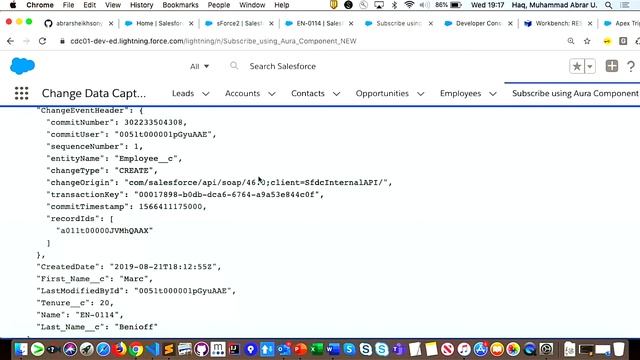Expand the Leads tab chevron menu

pyautogui.click(x=206, y=94)
